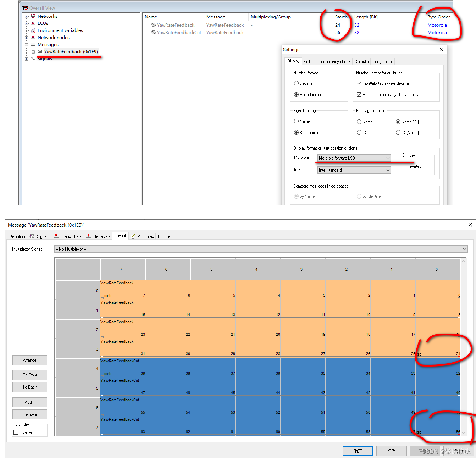
Task: Open the Layout tab of message dialog
Action: click(x=120, y=236)
